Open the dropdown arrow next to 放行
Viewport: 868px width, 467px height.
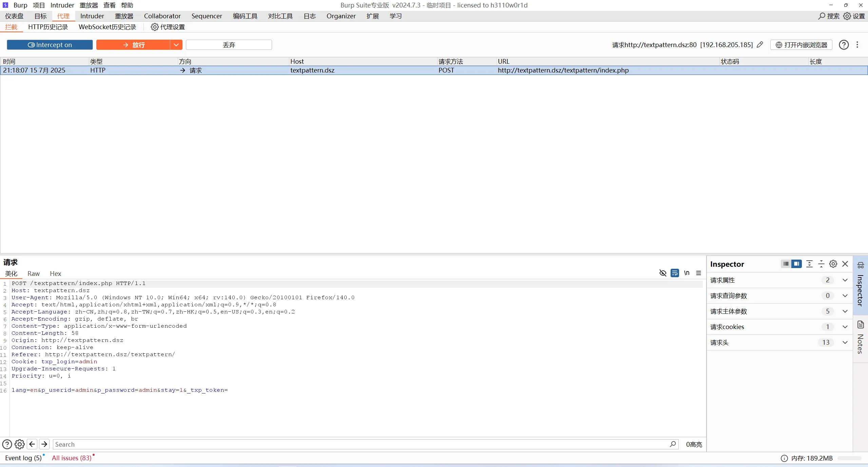tap(176, 45)
